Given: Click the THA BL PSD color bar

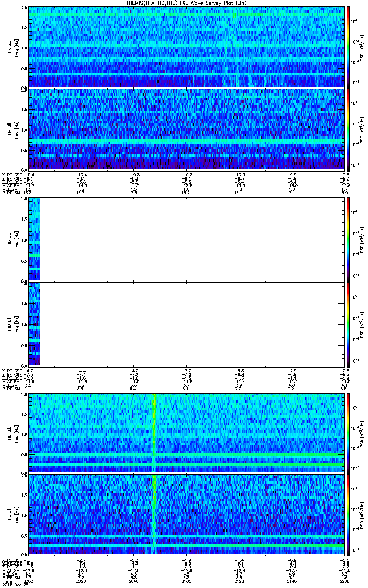Looking at the screenshot, I should (348, 47).
